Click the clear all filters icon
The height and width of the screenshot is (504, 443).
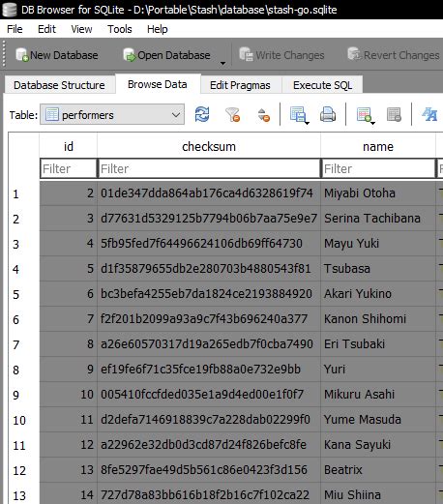pyautogui.click(x=232, y=114)
